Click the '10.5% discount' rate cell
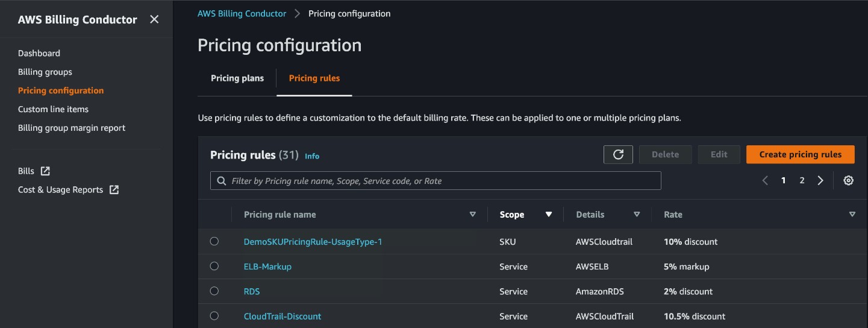 pyautogui.click(x=695, y=316)
